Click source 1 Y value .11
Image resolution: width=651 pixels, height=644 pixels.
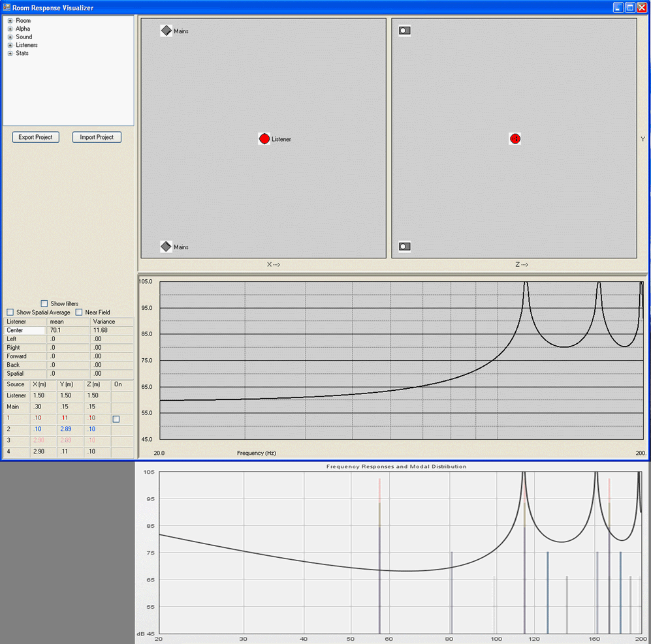[64, 418]
